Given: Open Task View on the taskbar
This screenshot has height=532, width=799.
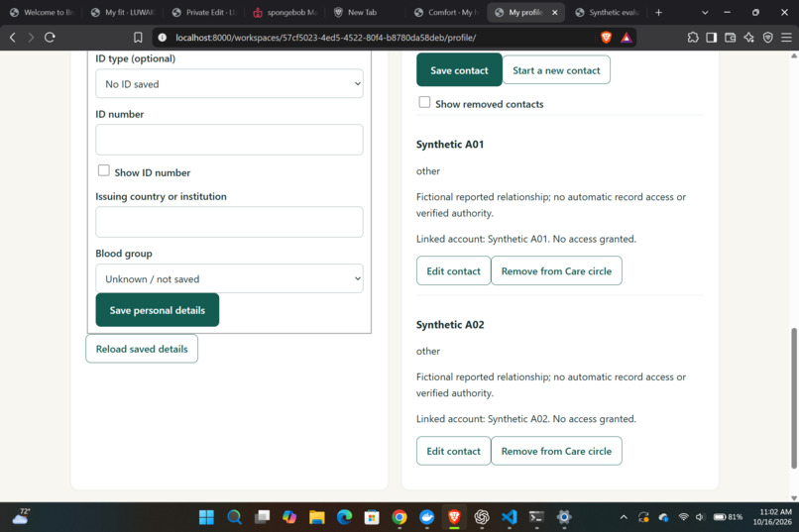Looking at the screenshot, I should point(262,517).
